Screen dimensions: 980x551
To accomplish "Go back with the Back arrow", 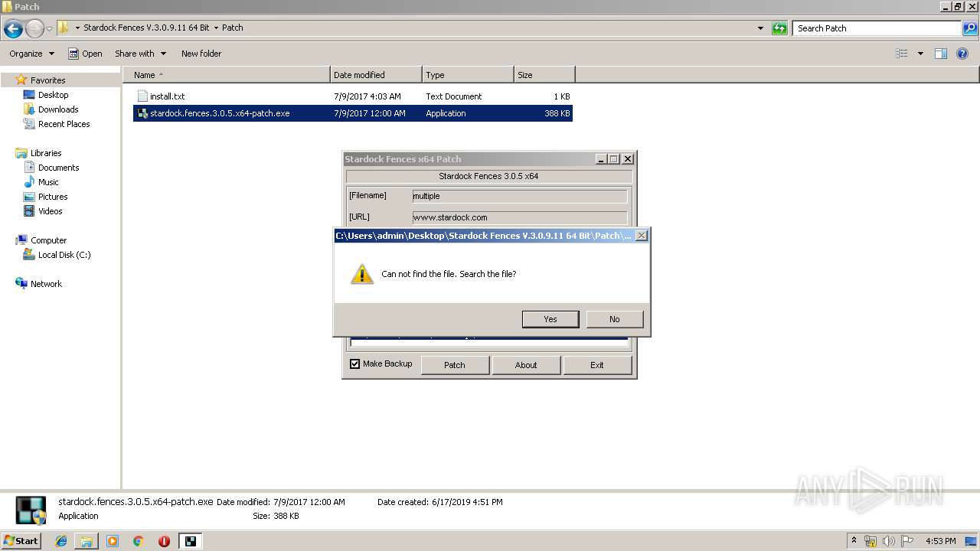I will coord(13,29).
